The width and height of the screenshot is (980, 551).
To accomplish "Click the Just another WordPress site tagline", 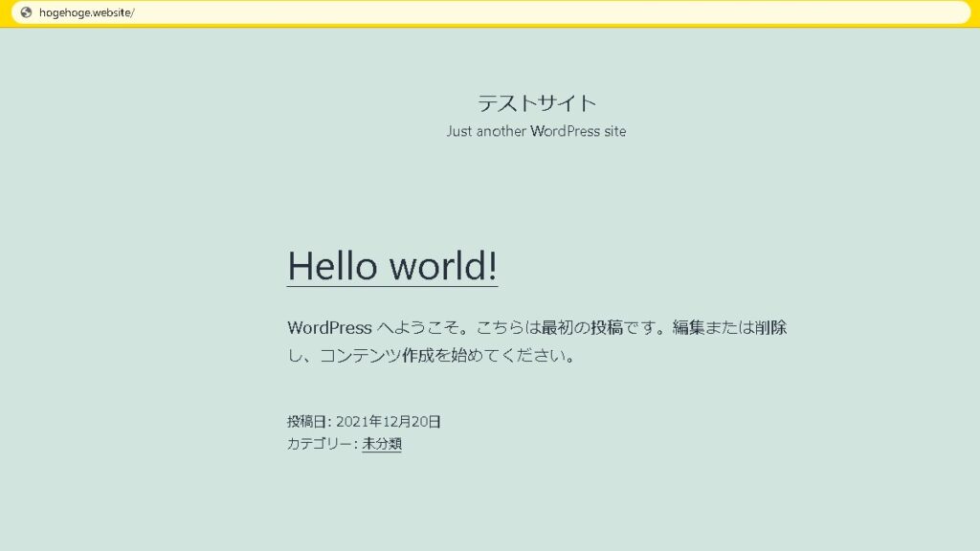I will click(x=536, y=131).
